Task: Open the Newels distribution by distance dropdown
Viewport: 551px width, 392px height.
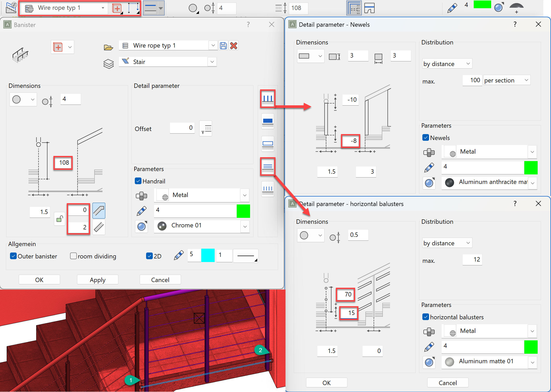Action: [x=447, y=64]
